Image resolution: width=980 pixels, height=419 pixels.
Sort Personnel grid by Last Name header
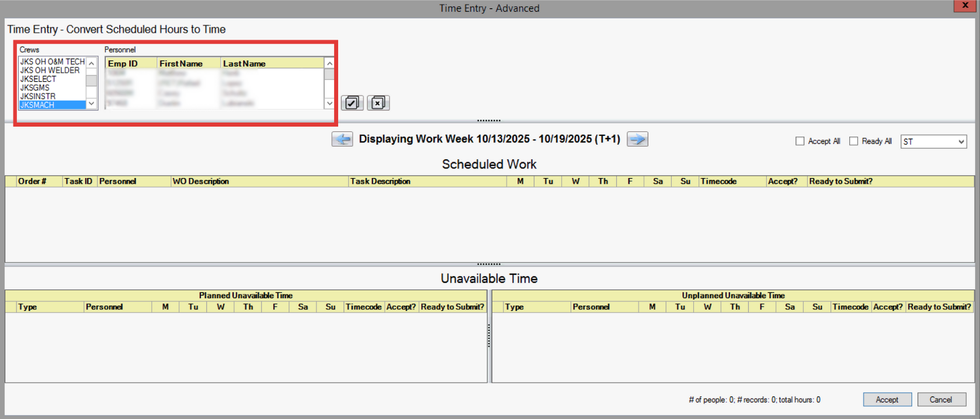(244, 64)
